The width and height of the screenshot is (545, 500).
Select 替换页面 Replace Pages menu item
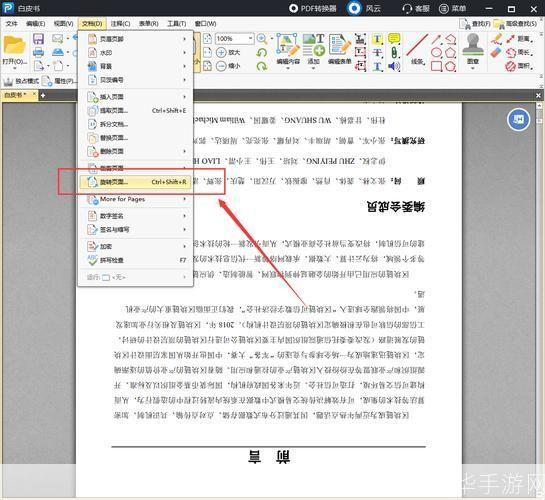(136, 138)
